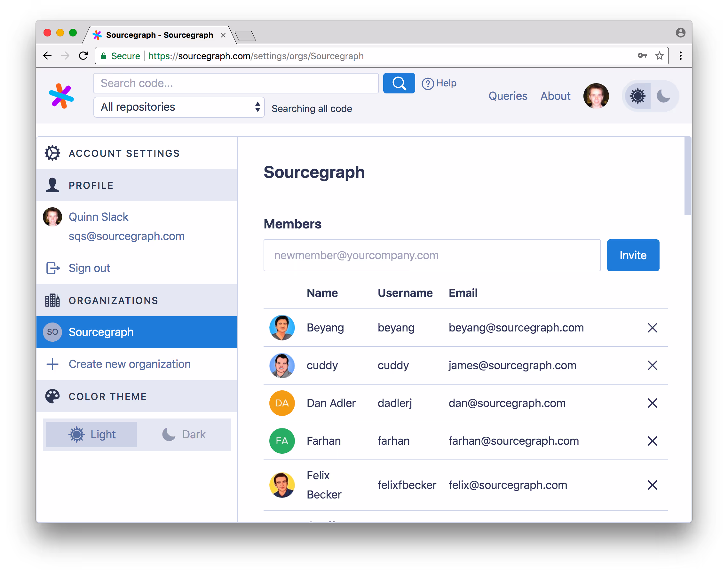Remove member Beyang with the X icon
Screen dimensions: 728x574
coord(653,328)
